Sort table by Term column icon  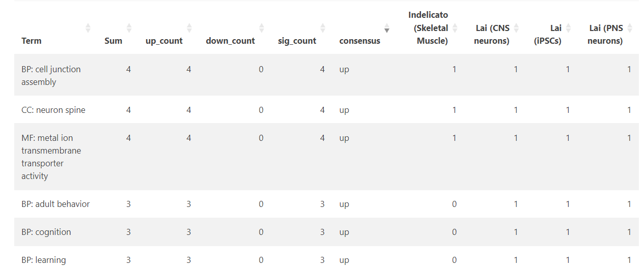click(x=88, y=28)
